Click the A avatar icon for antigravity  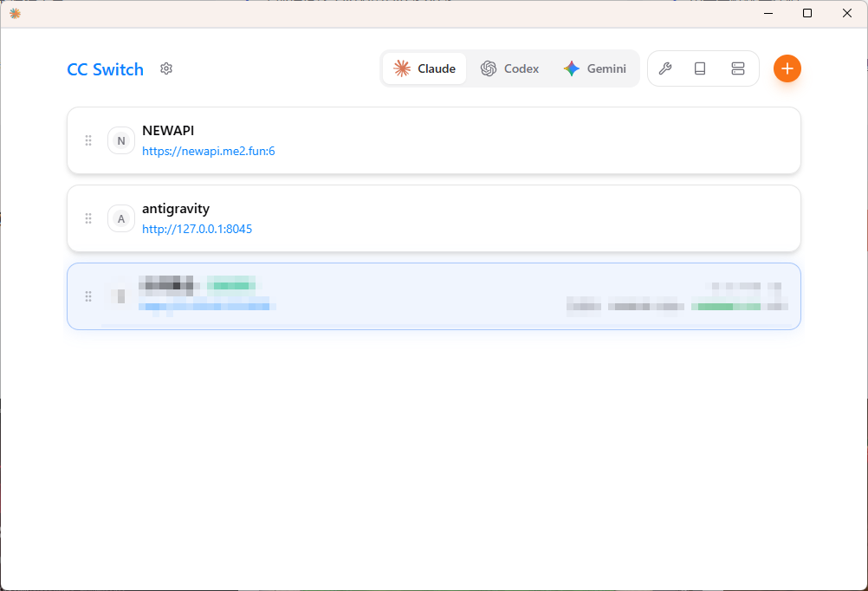pos(121,218)
